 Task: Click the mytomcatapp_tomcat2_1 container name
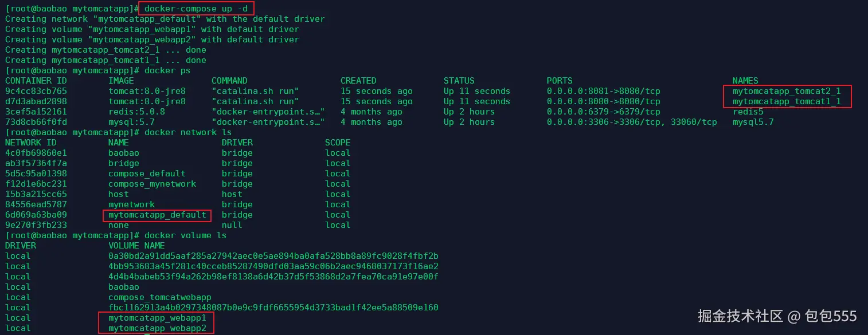[787, 91]
